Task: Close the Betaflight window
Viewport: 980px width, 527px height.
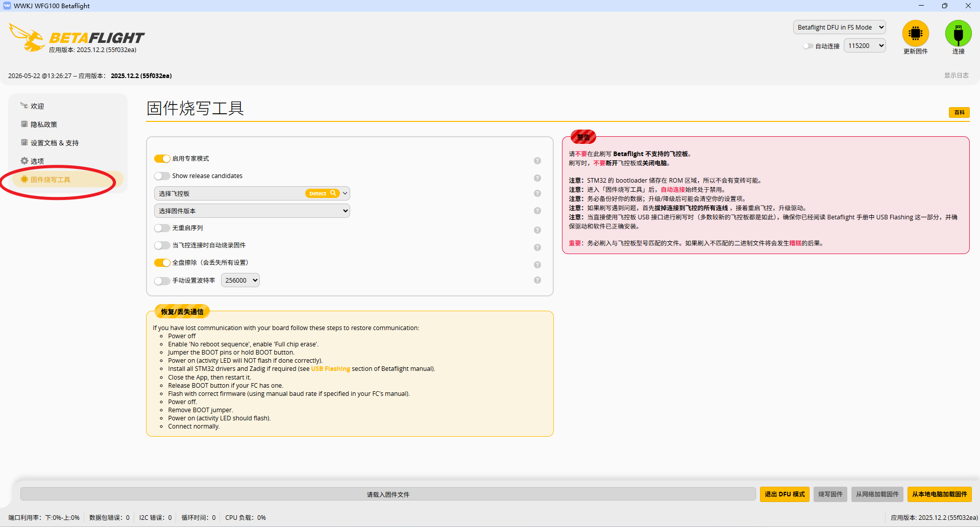Action: point(968,6)
